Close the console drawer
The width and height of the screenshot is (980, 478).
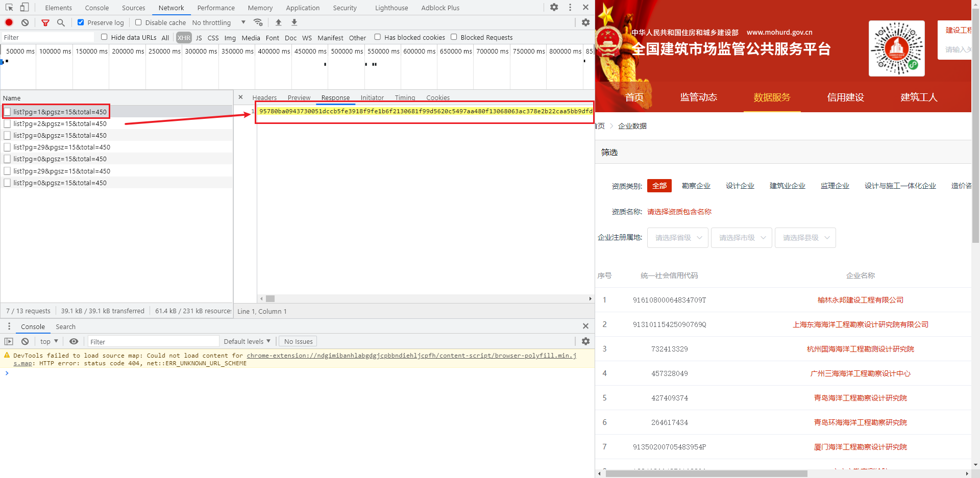(x=585, y=326)
